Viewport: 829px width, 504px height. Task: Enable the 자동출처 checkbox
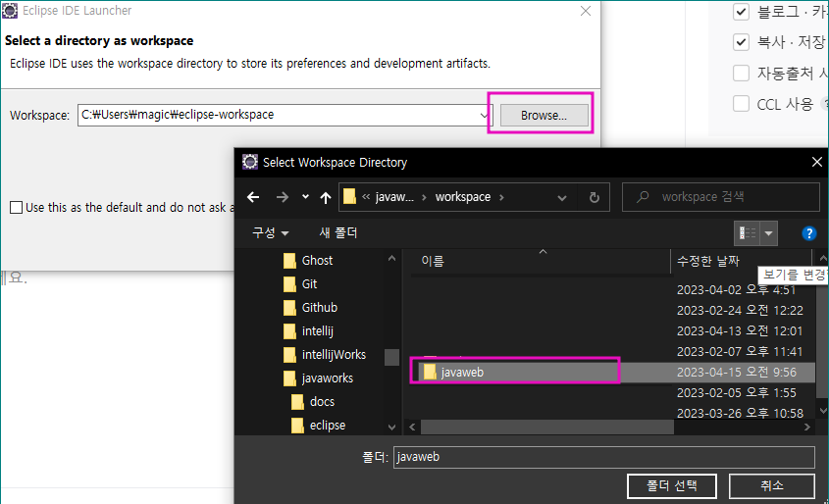742,73
